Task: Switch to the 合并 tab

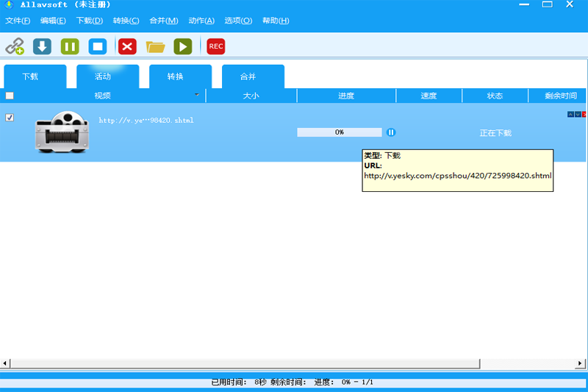Action: pyautogui.click(x=249, y=76)
